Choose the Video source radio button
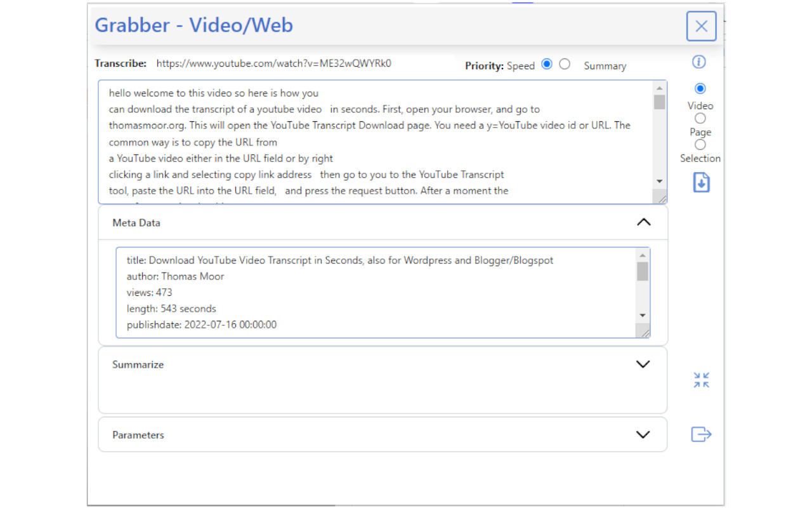The width and height of the screenshot is (812, 508). [x=700, y=88]
